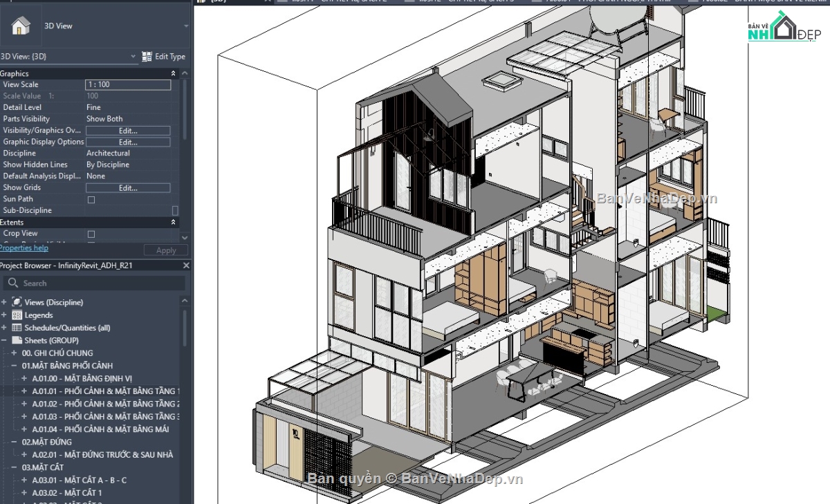Select the 02.MẶT ĐỨNG group label

48,442
